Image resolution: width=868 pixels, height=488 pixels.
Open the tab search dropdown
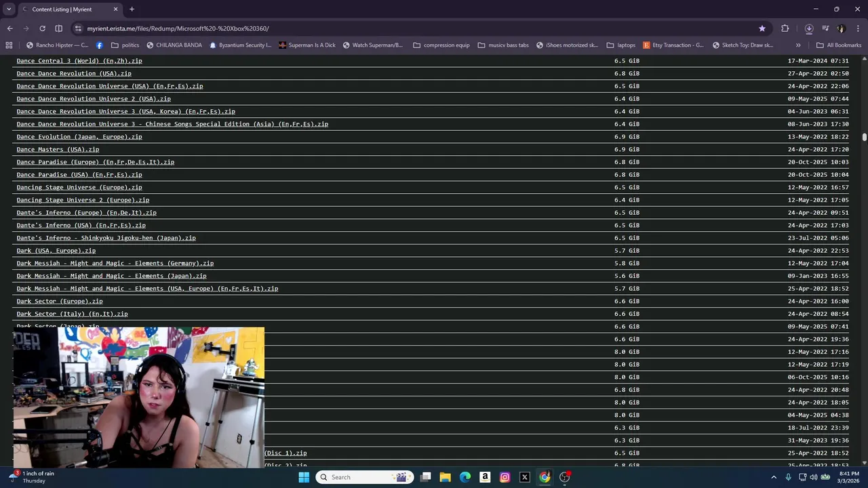click(x=9, y=9)
